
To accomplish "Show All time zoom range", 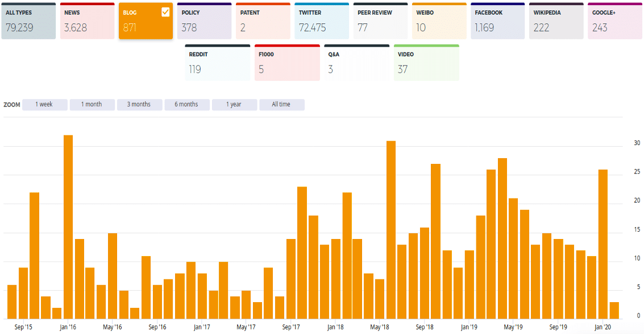I will coord(281,105).
